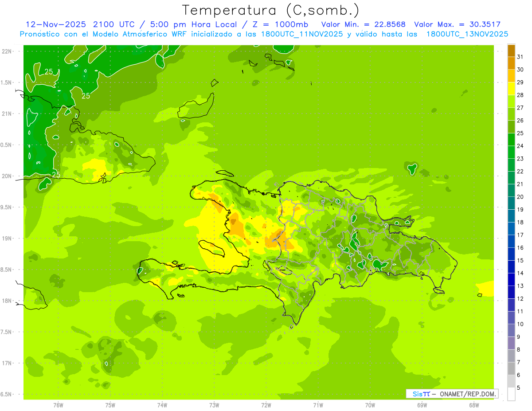Click the colorbar legend value 29
Image resolution: width=532 pixels, height=411 pixels.
click(x=520, y=82)
